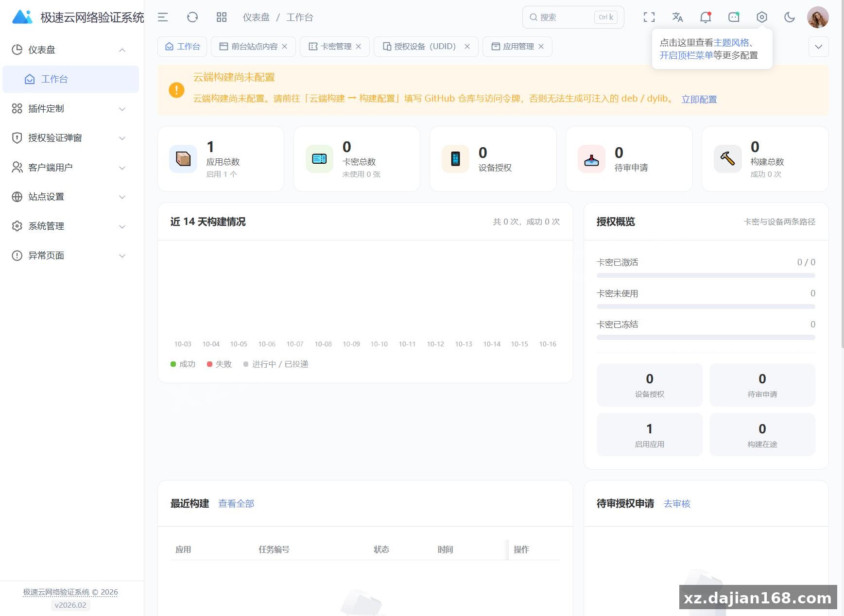Click the app logo icon
Screen dimensions: 844x616
22,17
